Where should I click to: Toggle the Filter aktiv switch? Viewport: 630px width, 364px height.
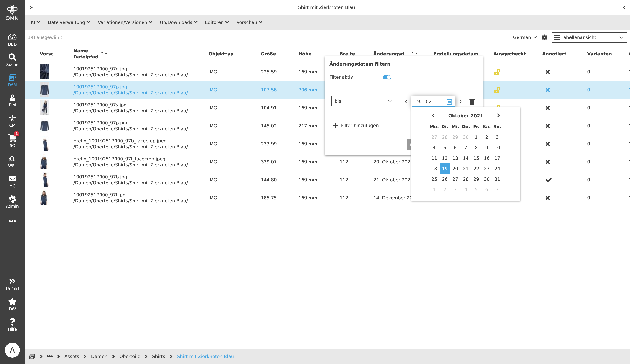pos(387,77)
